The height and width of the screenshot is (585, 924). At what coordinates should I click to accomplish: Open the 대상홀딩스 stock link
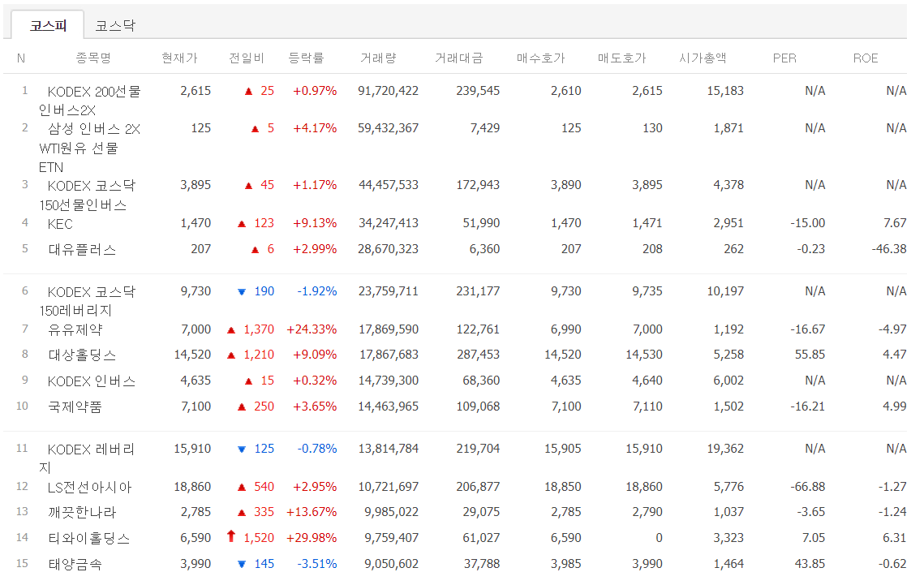(82, 355)
